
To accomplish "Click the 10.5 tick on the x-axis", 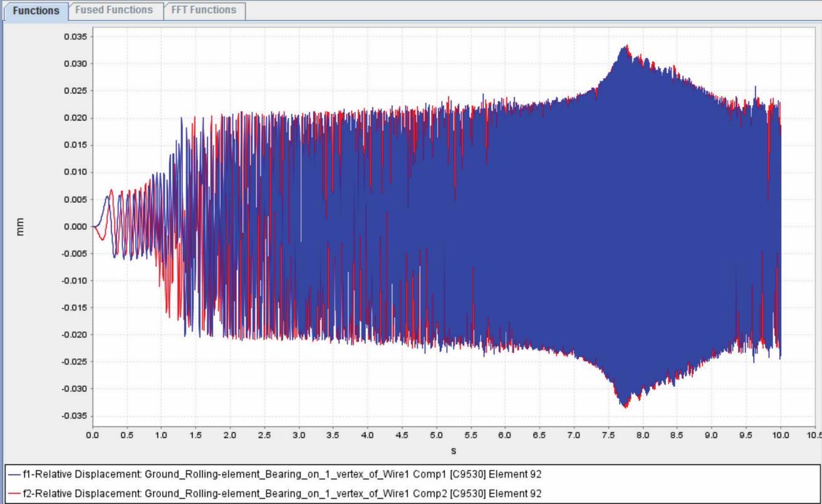I will coord(814,435).
